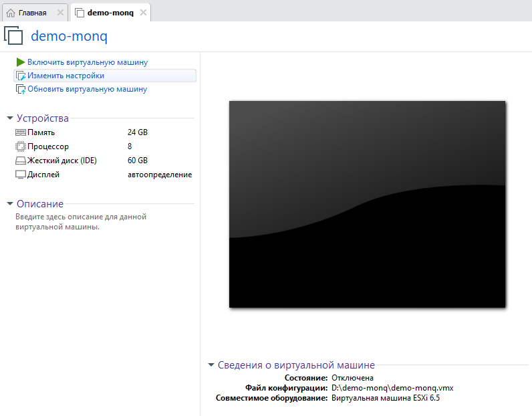532x416 pixels.
Task: Collapse the Описание section
Action: pos(10,204)
